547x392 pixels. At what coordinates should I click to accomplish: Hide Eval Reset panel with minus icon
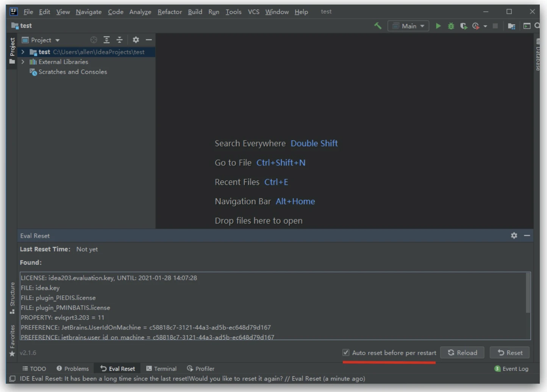coord(527,235)
